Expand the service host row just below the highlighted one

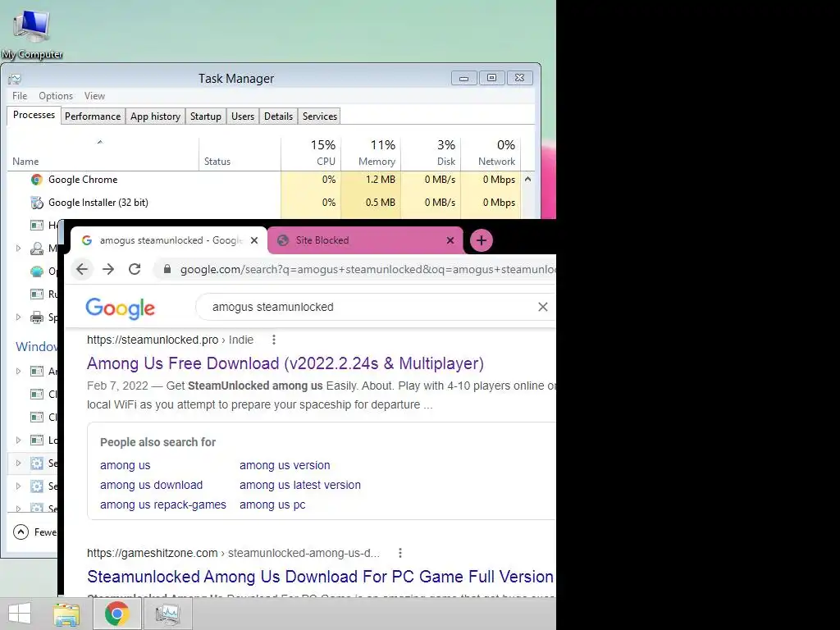coord(18,486)
